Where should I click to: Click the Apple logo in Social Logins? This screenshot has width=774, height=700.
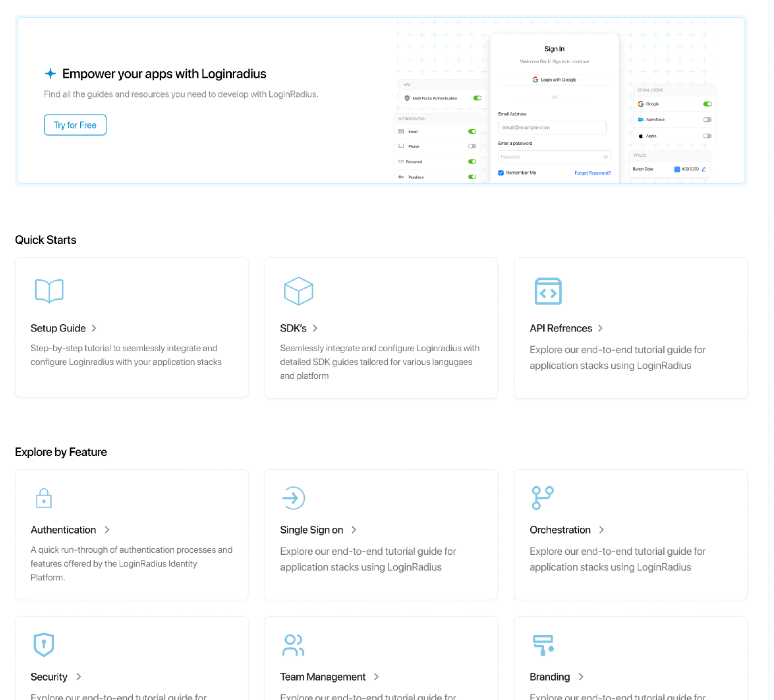641,136
